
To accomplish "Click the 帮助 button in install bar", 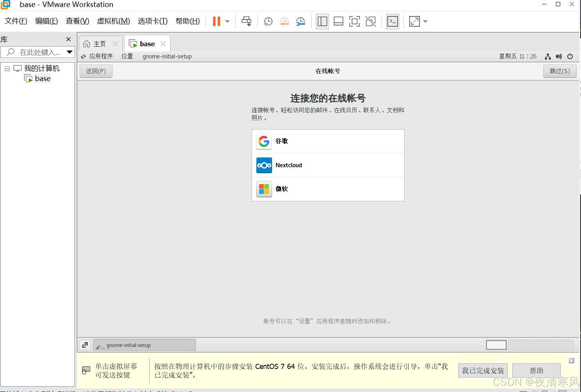I will pyautogui.click(x=536, y=370).
